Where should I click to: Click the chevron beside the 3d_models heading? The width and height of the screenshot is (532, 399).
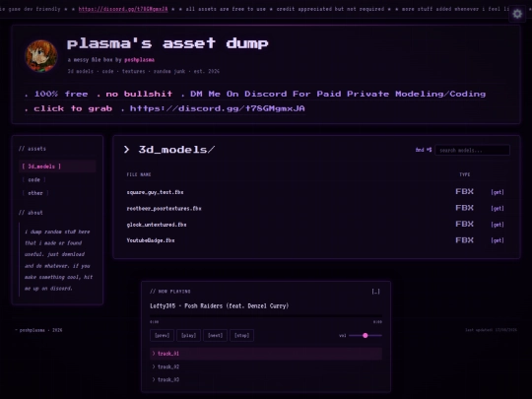126,150
